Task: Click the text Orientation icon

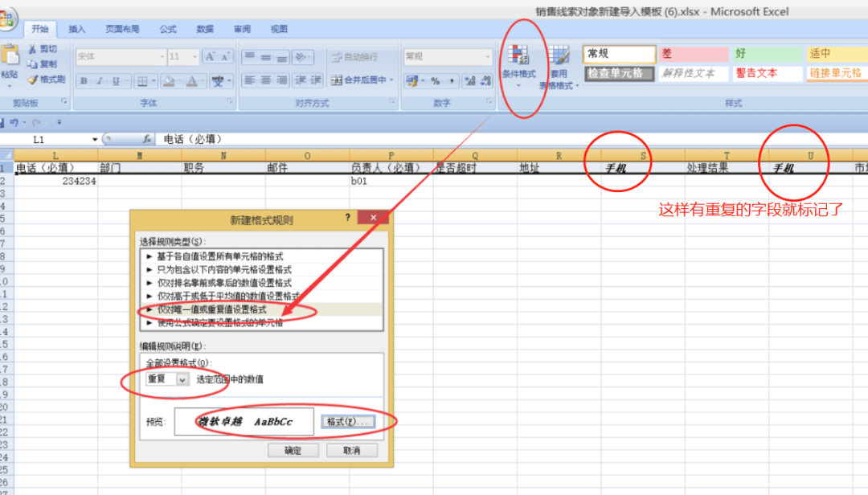Action: (301, 56)
